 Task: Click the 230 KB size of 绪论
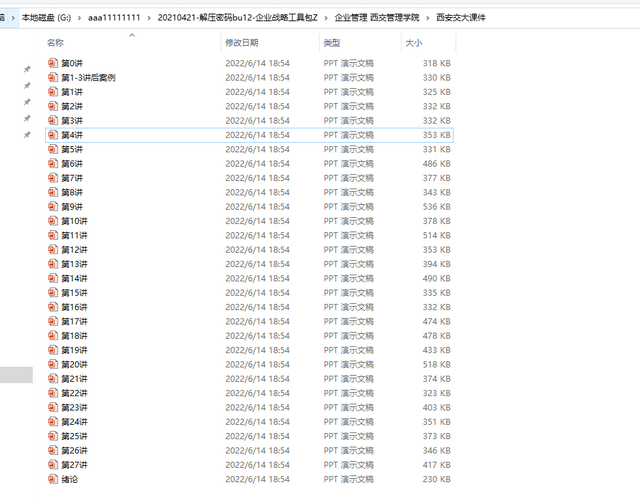pyautogui.click(x=436, y=479)
